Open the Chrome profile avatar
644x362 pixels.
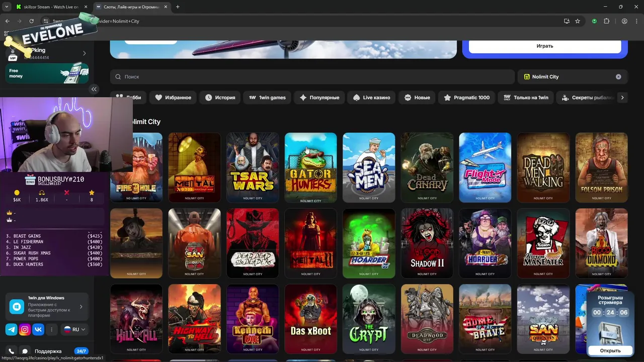pos(624,21)
